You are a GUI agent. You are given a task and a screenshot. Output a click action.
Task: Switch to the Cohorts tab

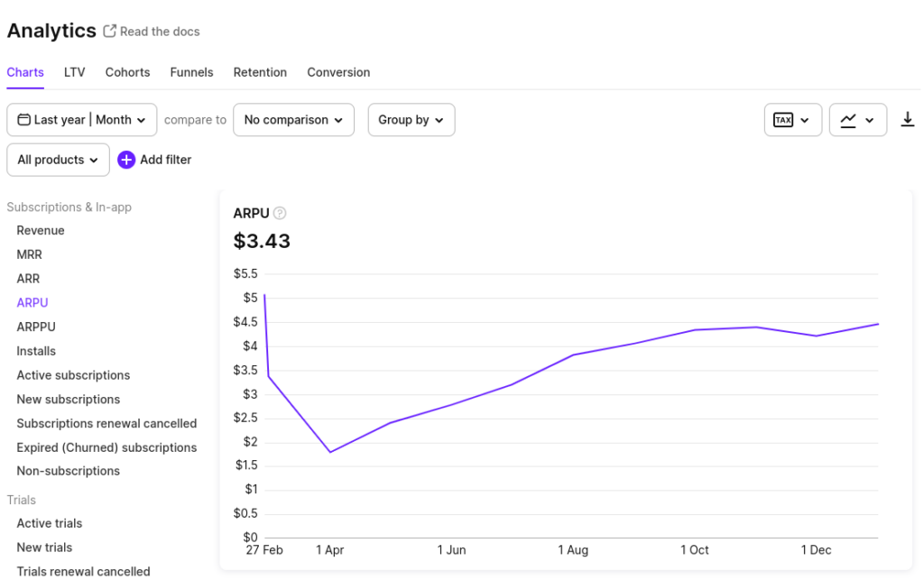point(127,72)
